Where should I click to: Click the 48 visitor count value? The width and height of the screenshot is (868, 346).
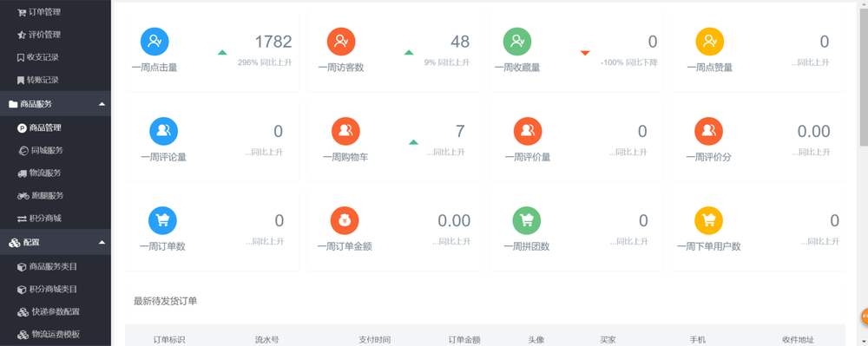click(460, 42)
